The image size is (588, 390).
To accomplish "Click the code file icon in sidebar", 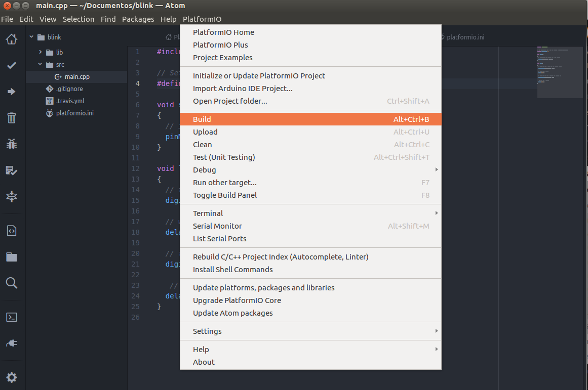I will tap(12, 231).
